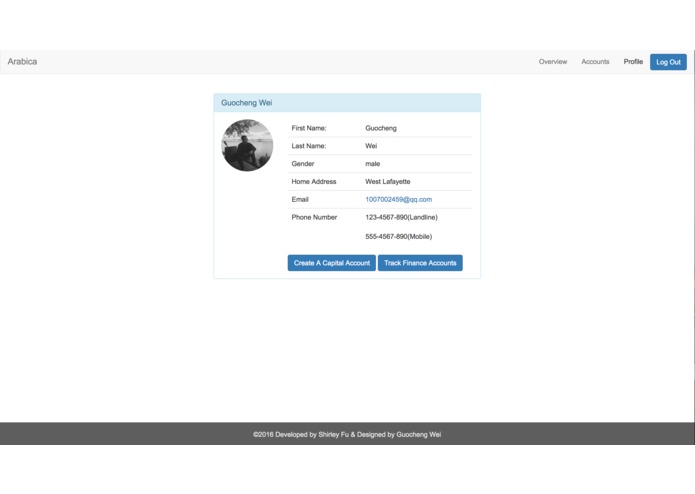Click the Arabica brand logo text
The image size is (695, 494).
(x=22, y=62)
